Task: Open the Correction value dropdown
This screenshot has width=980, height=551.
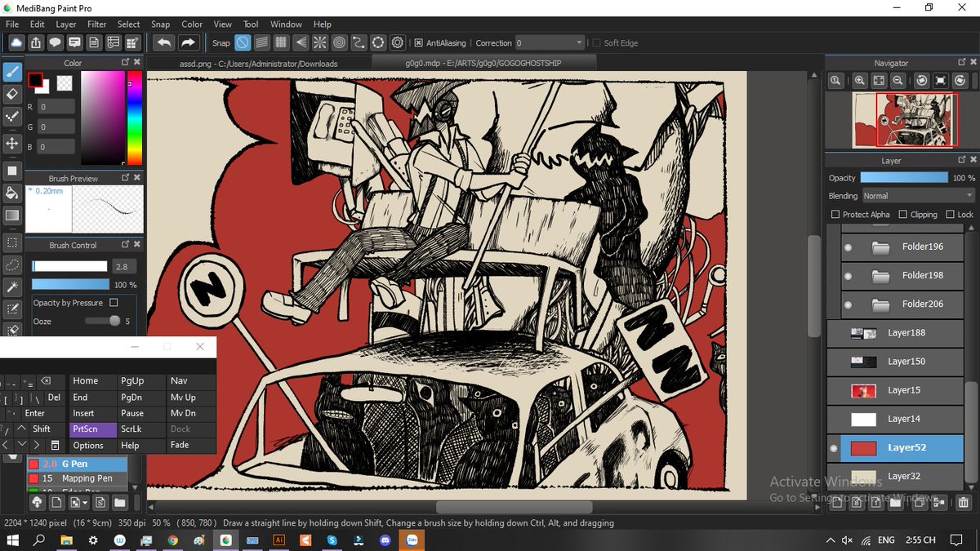Action: click(550, 43)
